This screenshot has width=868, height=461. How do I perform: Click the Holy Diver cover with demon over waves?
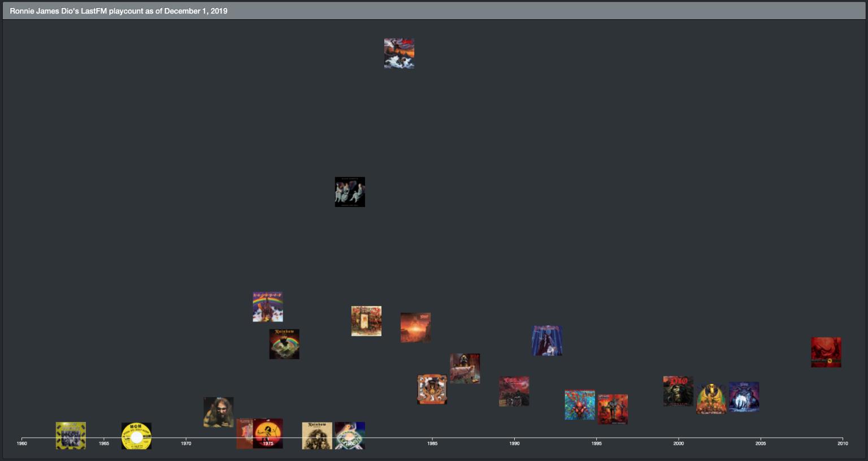coord(399,53)
